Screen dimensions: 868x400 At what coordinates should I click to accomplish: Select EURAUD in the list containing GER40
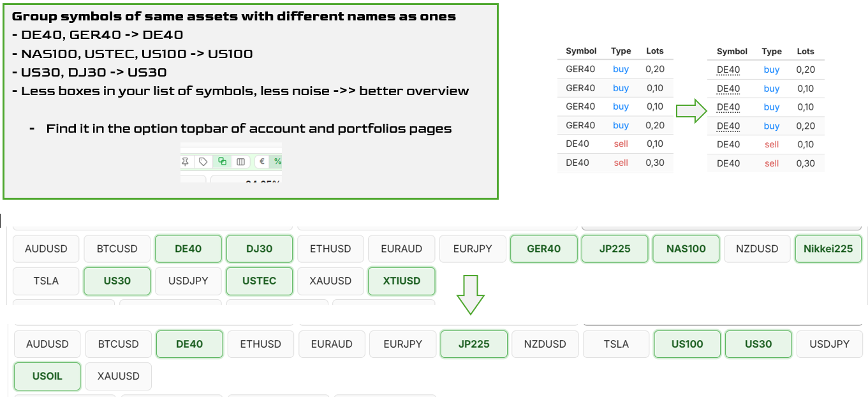pyautogui.click(x=402, y=249)
